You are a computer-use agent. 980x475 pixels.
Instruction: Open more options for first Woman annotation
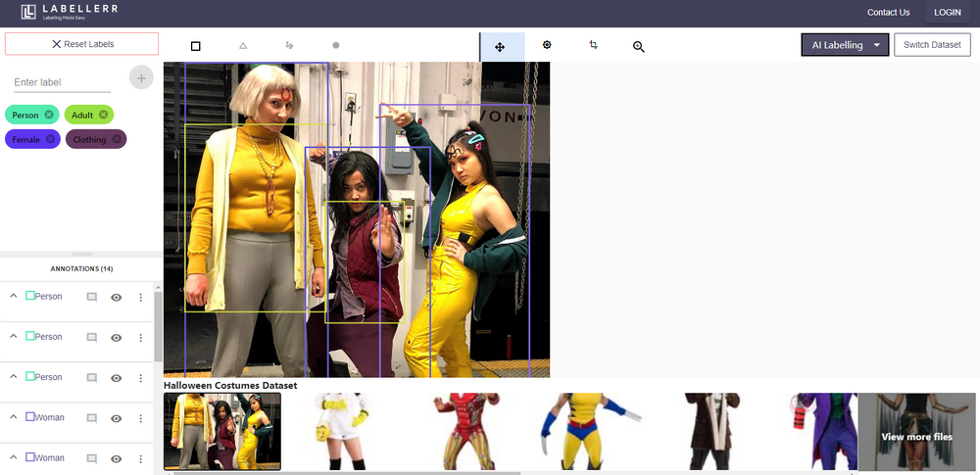(x=140, y=418)
